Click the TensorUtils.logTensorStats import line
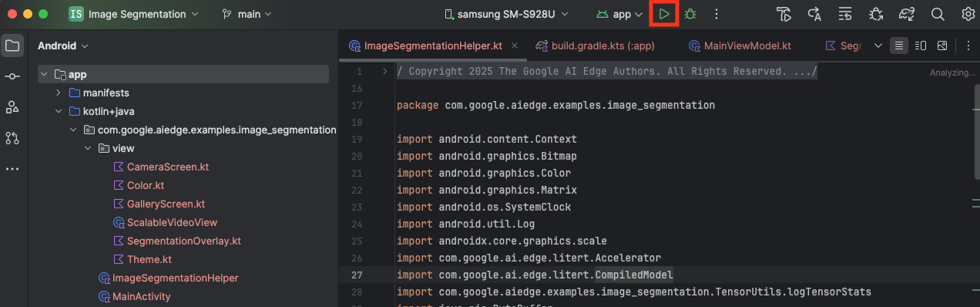The width and height of the screenshot is (980, 307). [x=634, y=292]
